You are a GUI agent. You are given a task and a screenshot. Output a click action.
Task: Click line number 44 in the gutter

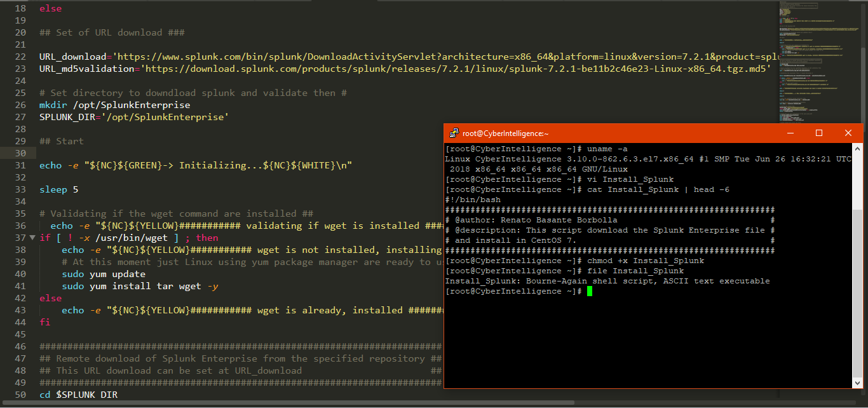coord(20,322)
